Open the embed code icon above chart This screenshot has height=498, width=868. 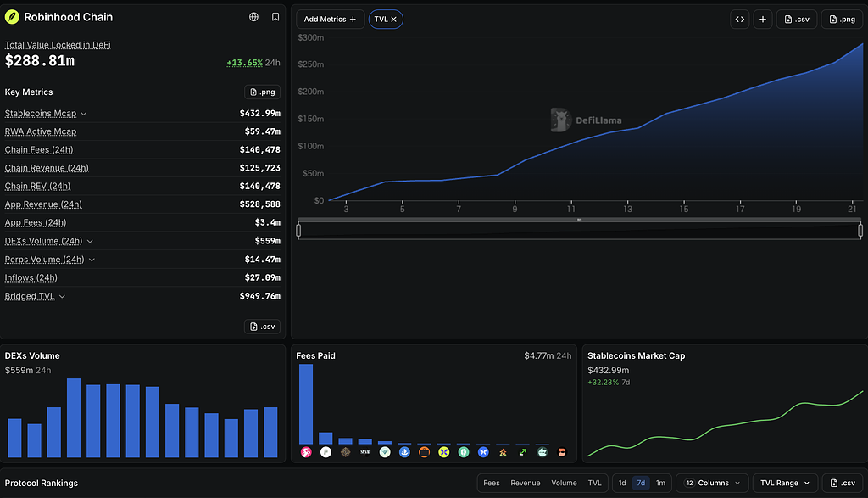(x=739, y=19)
